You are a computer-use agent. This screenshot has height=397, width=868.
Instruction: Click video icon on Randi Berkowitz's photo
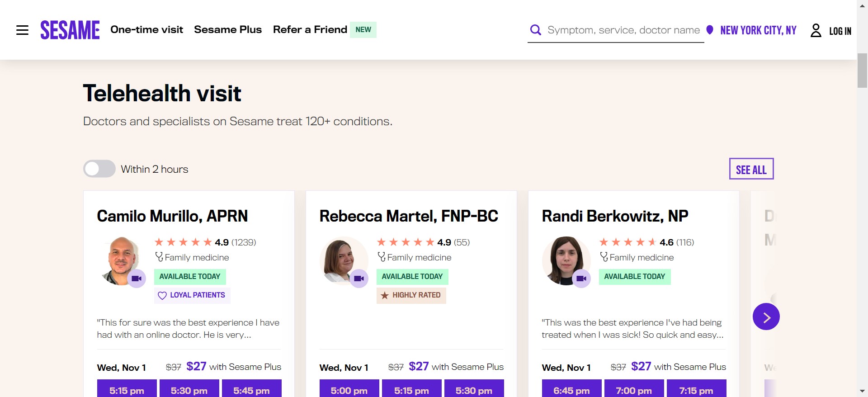(581, 279)
